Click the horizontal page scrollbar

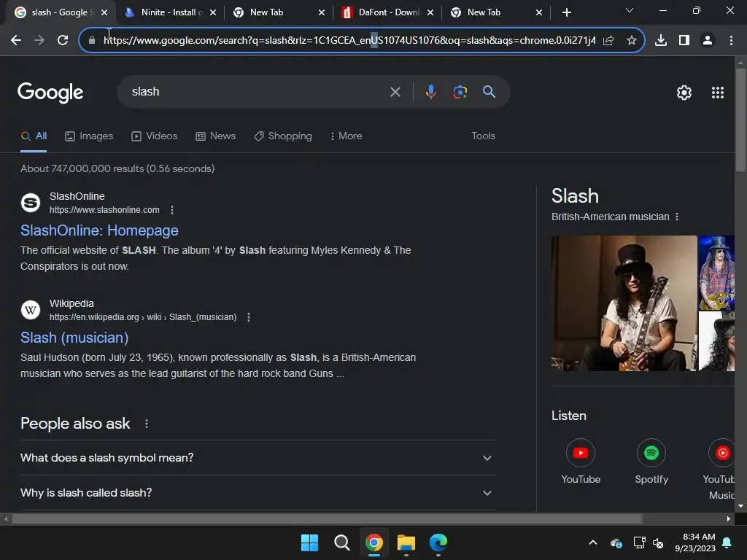[327, 519]
